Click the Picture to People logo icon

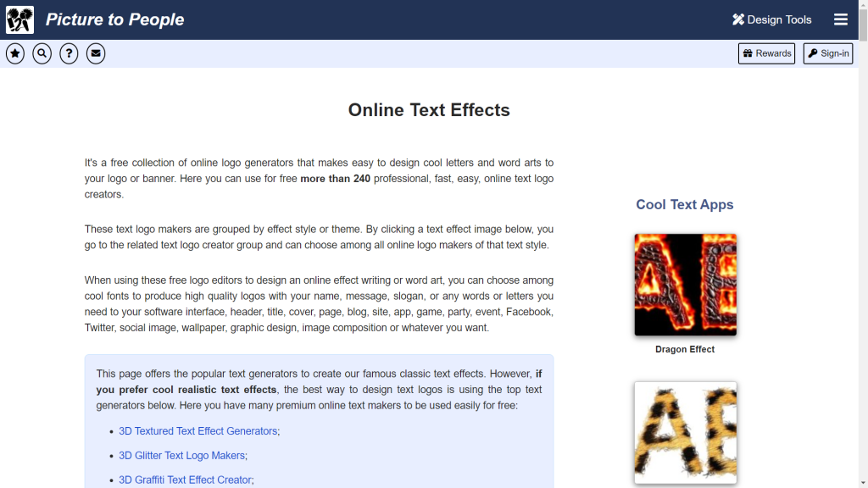pos(20,20)
